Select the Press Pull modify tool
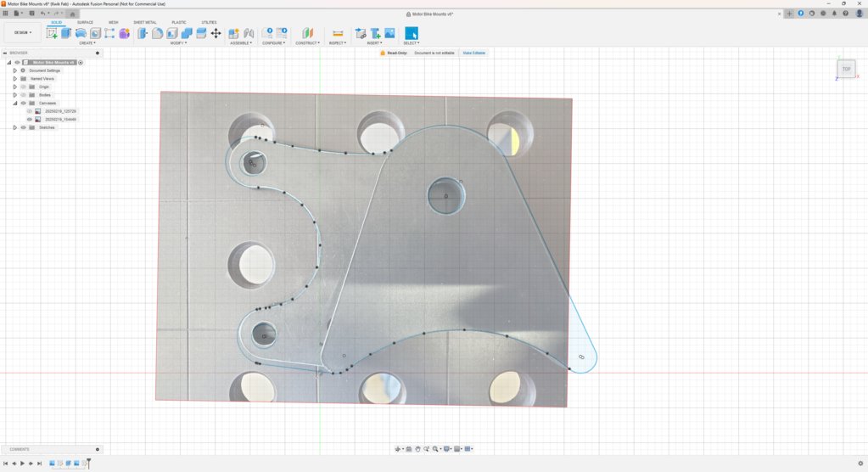The height and width of the screenshot is (472, 868). coord(143,33)
